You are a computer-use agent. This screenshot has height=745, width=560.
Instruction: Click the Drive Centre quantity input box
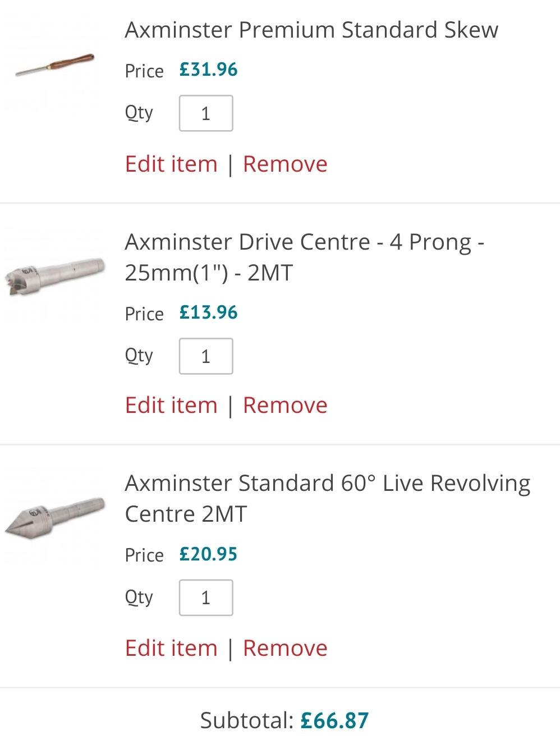click(x=206, y=356)
